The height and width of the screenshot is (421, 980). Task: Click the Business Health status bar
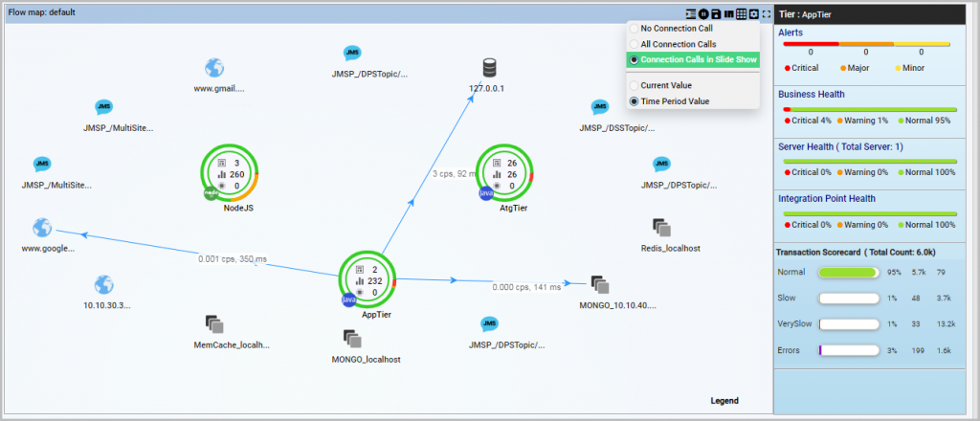[x=870, y=109]
